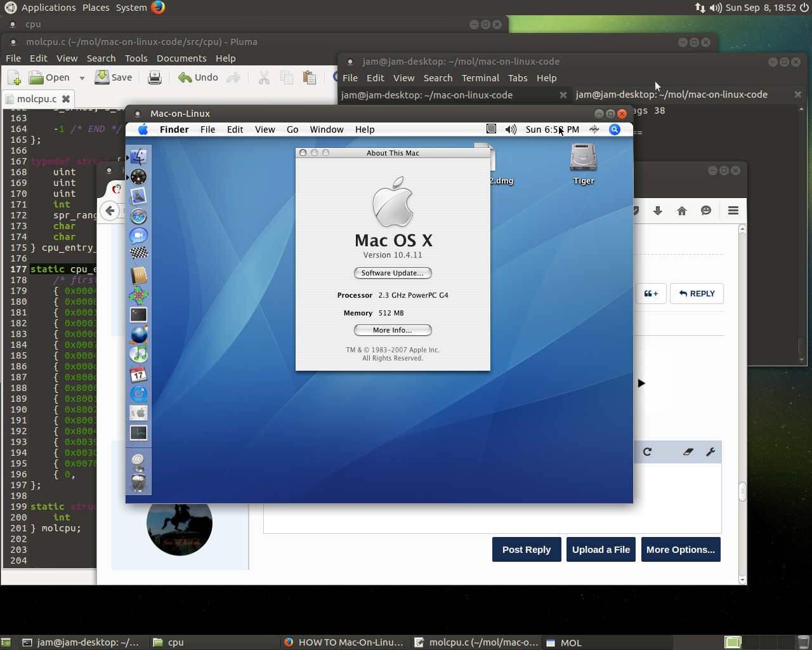The image size is (812, 650).
Task: Open Terminal menu in terminal window
Action: (480, 78)
